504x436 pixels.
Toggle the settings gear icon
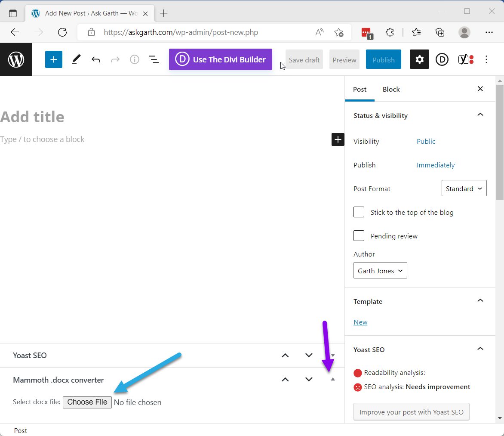click(x=419, y=59)
